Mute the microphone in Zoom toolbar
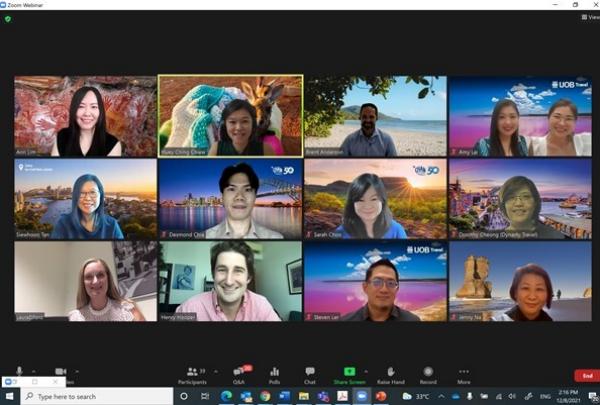Image resolution: width=600 pixels, height=405 pixels. tap(19, 371)
